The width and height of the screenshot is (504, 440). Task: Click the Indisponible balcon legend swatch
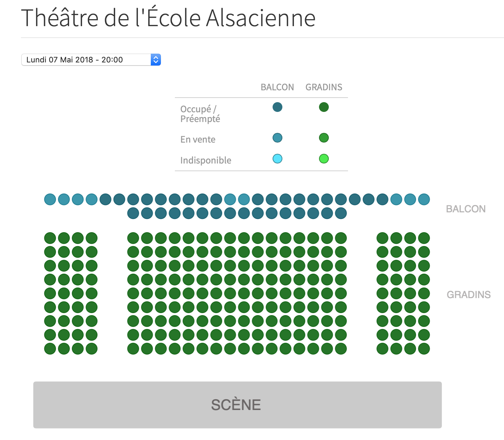(277, 159)
